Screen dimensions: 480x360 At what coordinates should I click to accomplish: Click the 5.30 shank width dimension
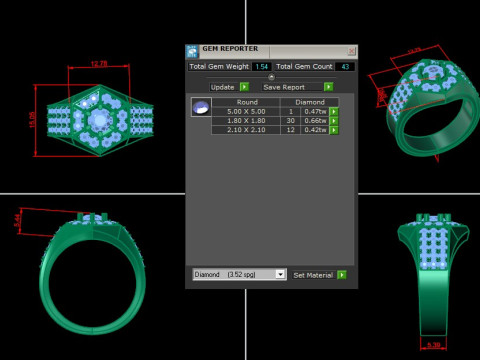pos(434,345)
